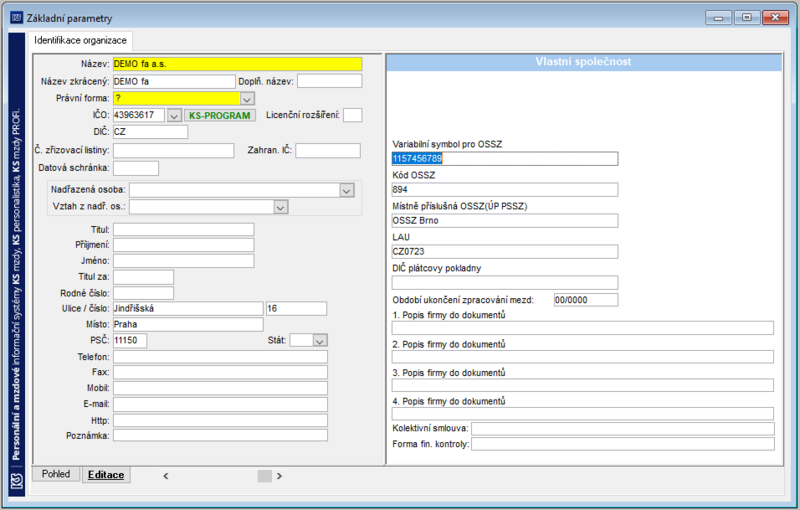Click the KS logo icon in the title bar
The image size is (800, 510).
[17, 18]
